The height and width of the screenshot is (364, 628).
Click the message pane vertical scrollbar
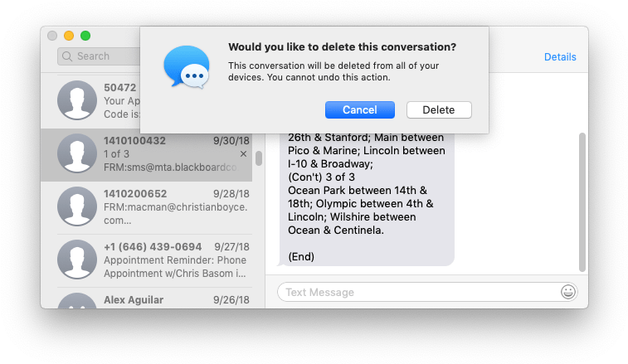[582, 202]
